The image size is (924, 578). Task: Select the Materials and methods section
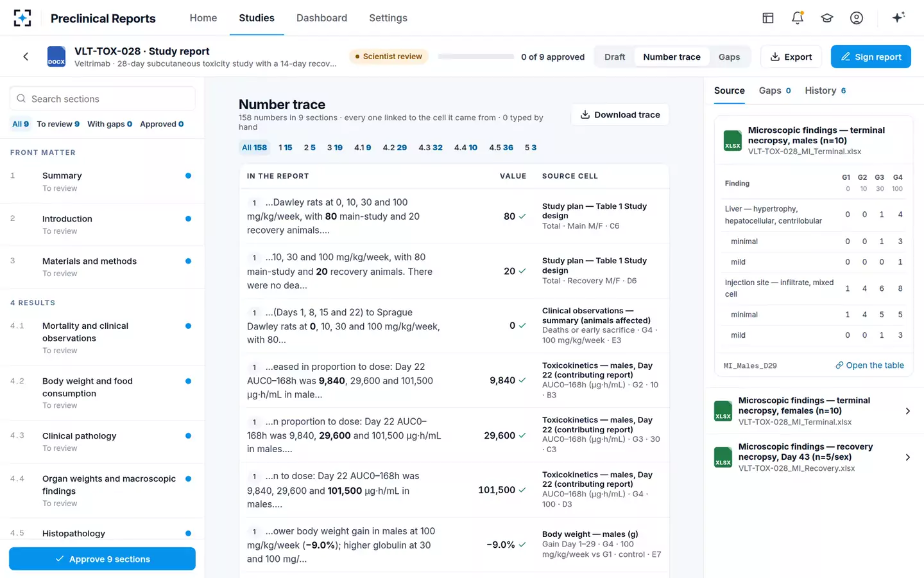point(102,267)
